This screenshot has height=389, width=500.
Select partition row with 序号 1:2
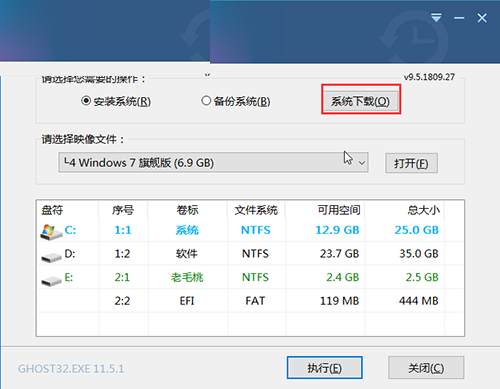coord(250,254)
